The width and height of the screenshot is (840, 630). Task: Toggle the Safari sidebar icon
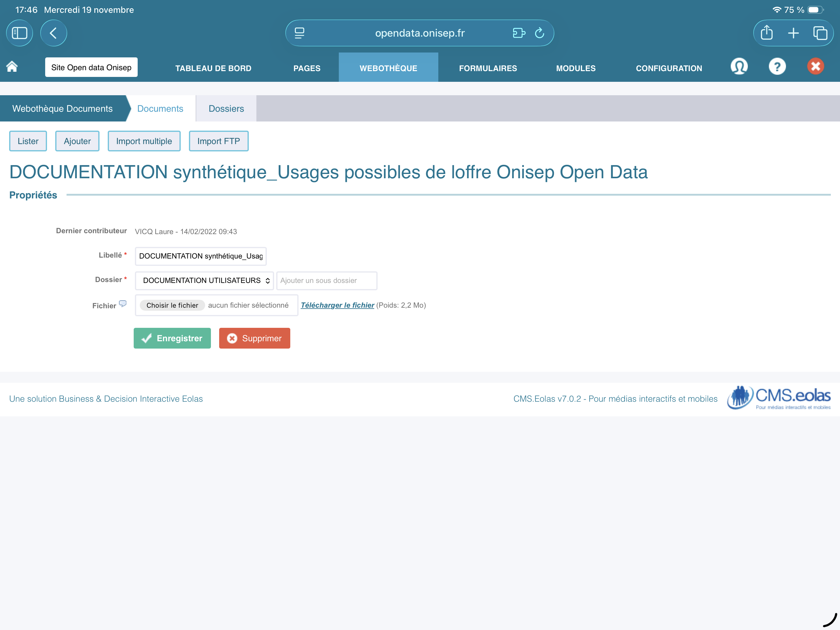click(19, 33)
